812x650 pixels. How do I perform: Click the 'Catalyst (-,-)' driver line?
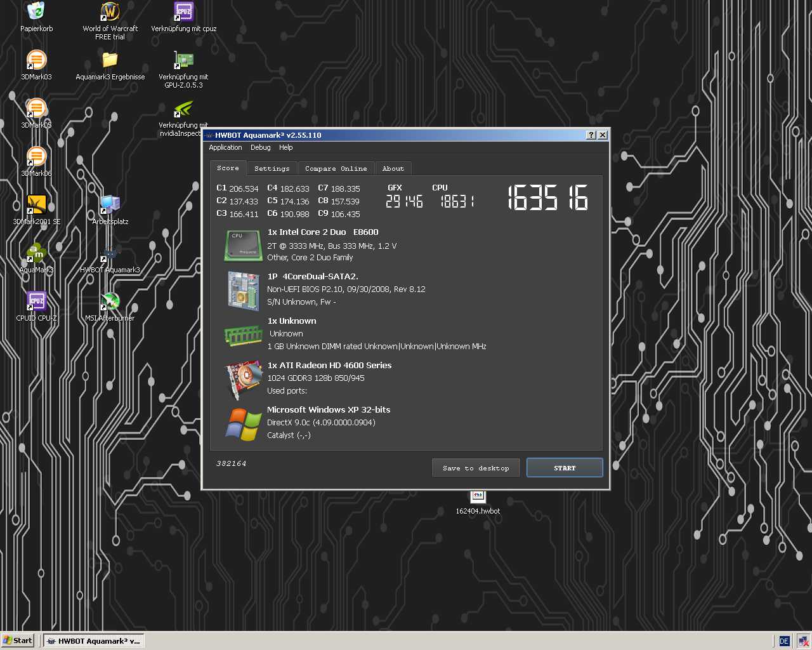pyautogui.click(x=289, y=435)
